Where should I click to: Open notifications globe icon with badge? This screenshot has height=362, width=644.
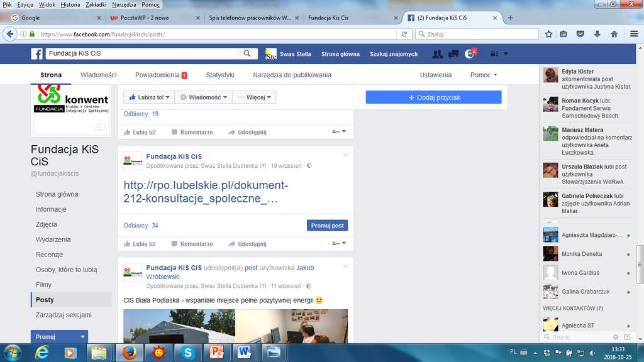(470, 54)
